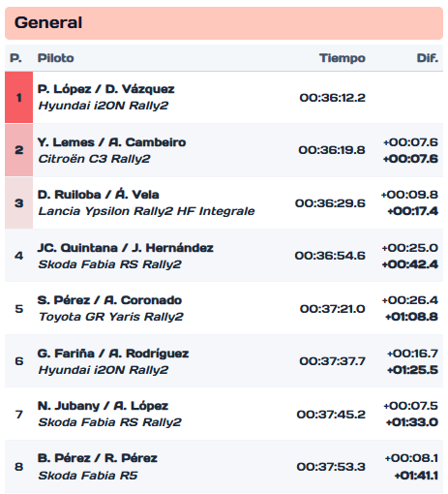Select the Piloto column header
Screen dimensions: 448x494
tap(56, 58)
